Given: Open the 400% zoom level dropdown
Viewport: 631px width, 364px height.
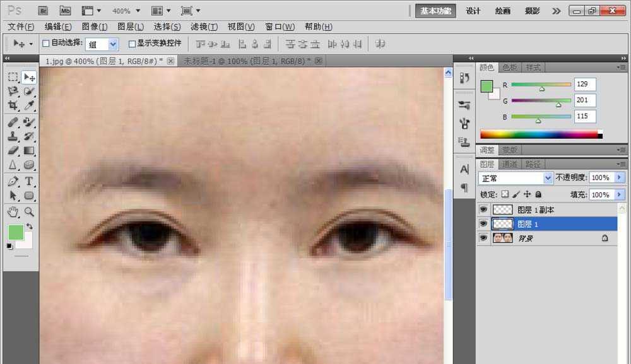Looking at the screenshot, I should pyautogui.click(x=138, y=10).
